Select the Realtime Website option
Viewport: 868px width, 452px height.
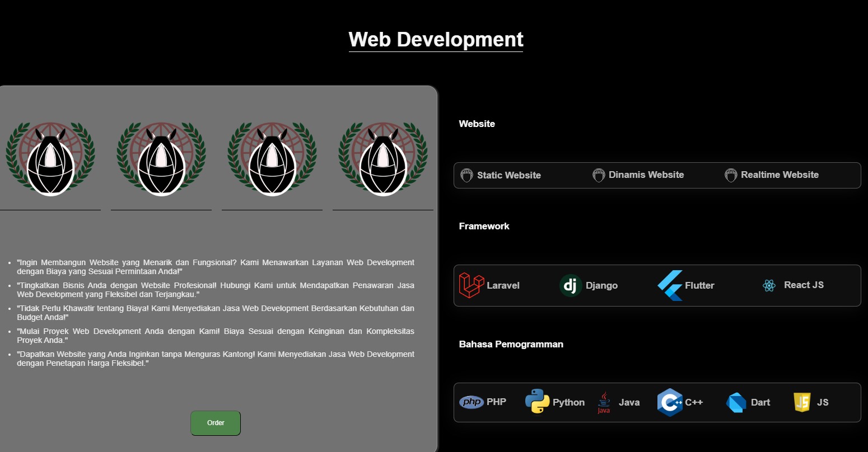click(780, 175)
